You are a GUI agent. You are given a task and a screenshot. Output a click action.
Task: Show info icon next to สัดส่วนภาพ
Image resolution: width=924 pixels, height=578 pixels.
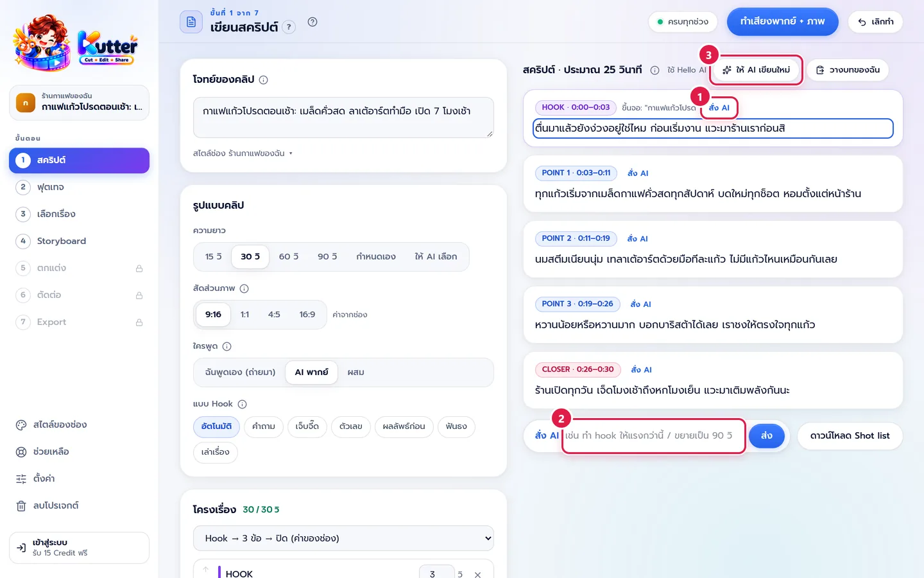click(244, 289)
